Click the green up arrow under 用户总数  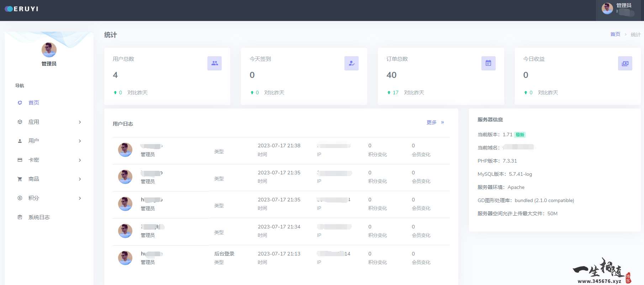[115, 93]
